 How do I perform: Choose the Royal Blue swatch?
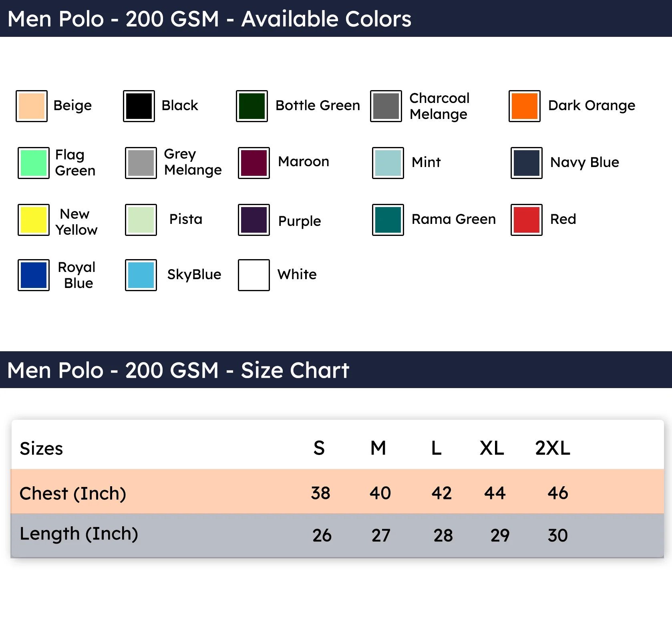click(x=34, y=275)
